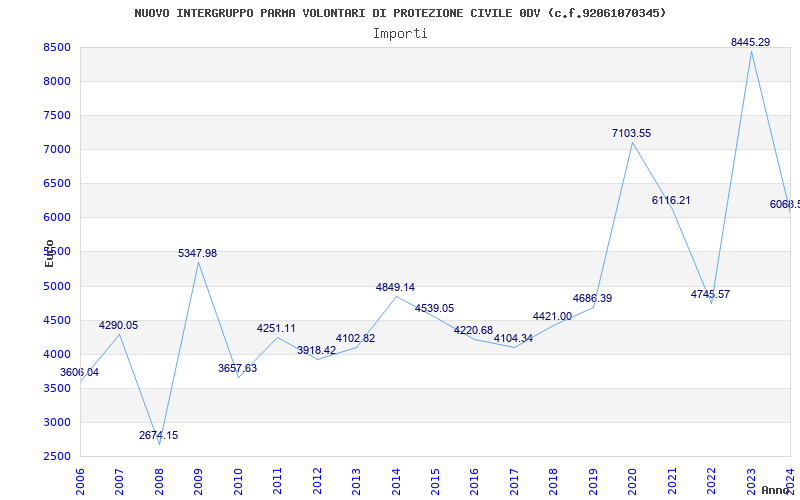
Task: Click the data label 5347.98
Action: click(197, 253)
